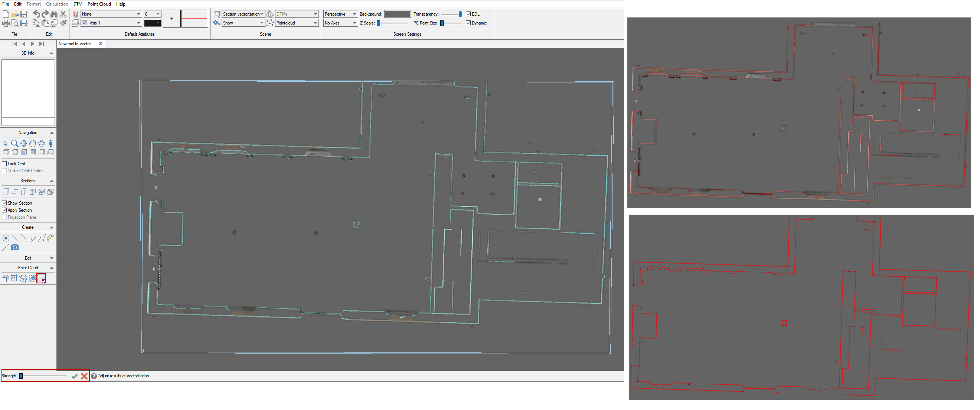980x410 pixels.
Task: Open the Calculation menu
Action: tap(57, 4)
